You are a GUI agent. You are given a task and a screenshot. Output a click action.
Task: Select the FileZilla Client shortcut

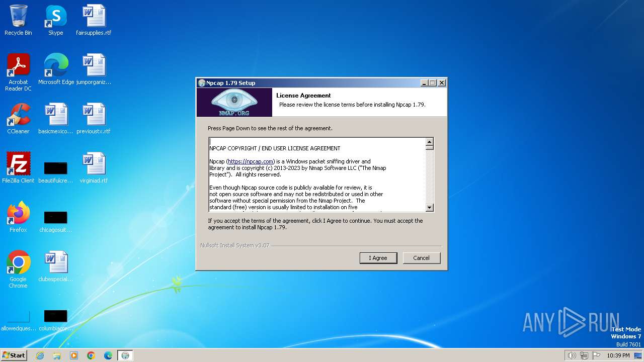(18, 168)
